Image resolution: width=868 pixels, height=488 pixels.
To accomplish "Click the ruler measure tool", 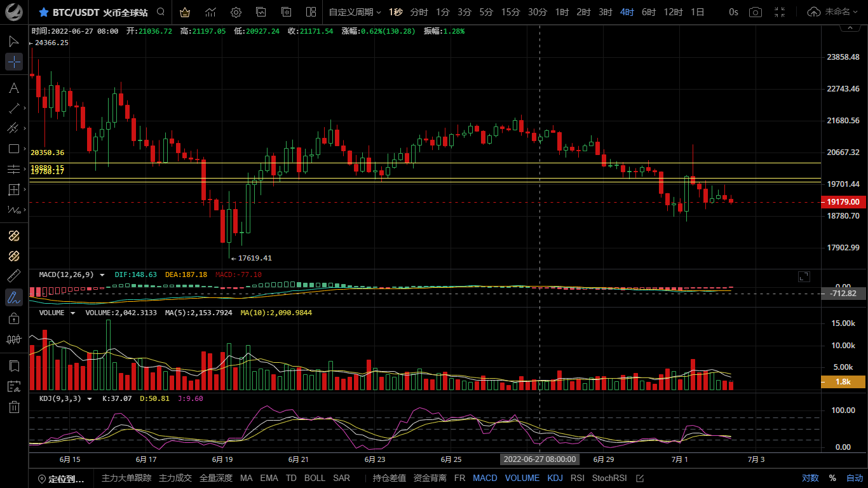I will click(x=14, y=276).
